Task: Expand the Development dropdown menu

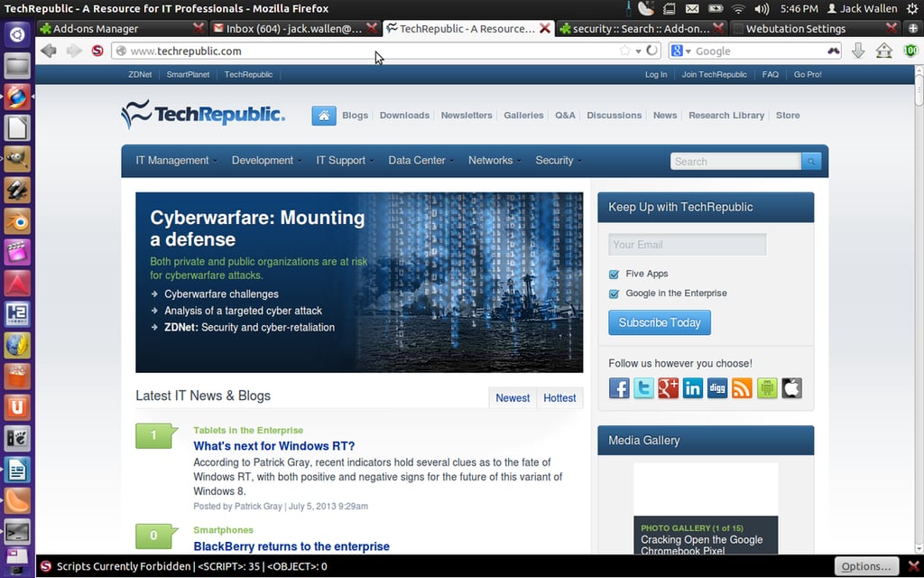Action: [266, 161]
